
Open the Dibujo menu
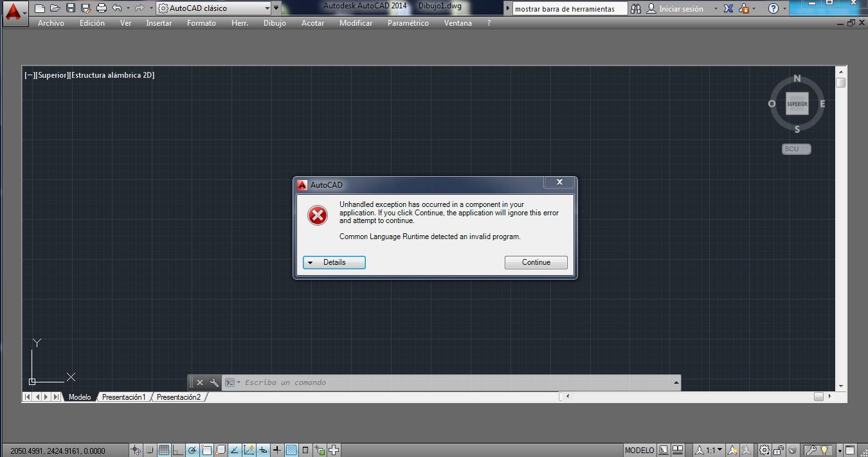click(x=275, y=23)
